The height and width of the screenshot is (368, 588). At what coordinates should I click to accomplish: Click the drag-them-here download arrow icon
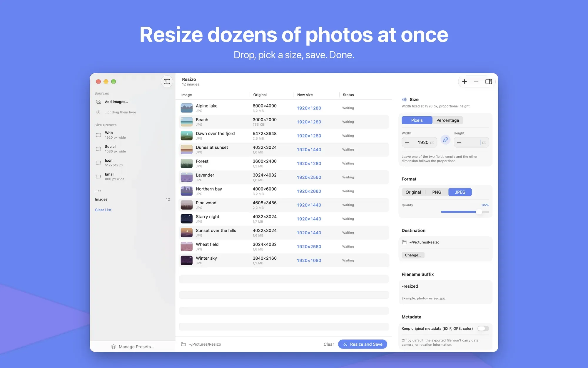[x=98, y=112]
